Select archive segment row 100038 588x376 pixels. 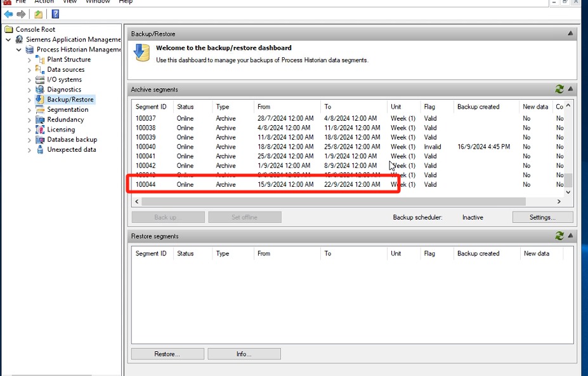click(x=348, y=128)
